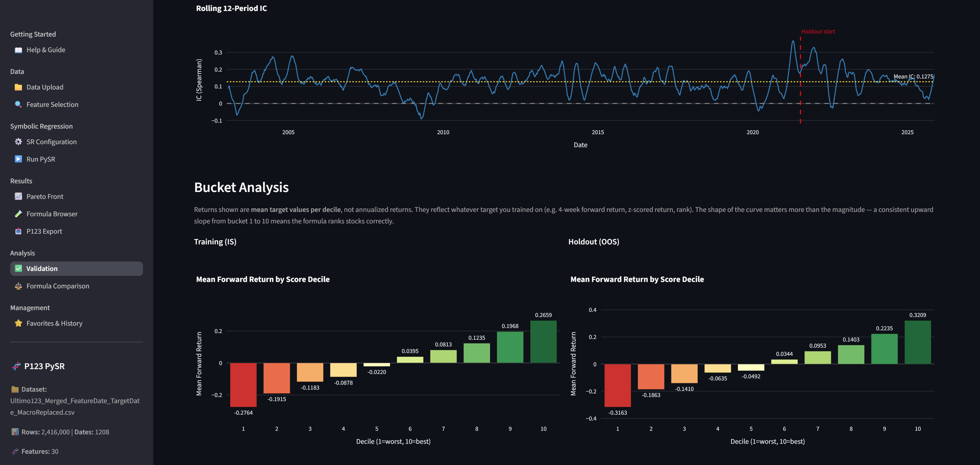Click decile 9 bar in Holdout chart

884,349
